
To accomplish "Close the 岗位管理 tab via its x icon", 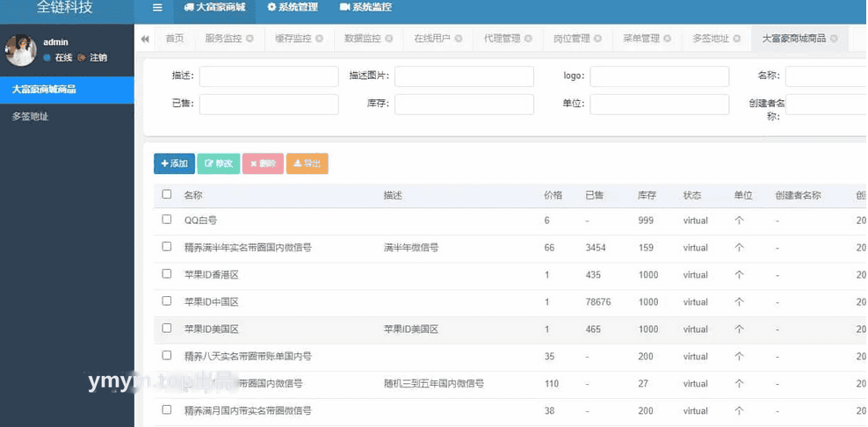I will [598, 39].
